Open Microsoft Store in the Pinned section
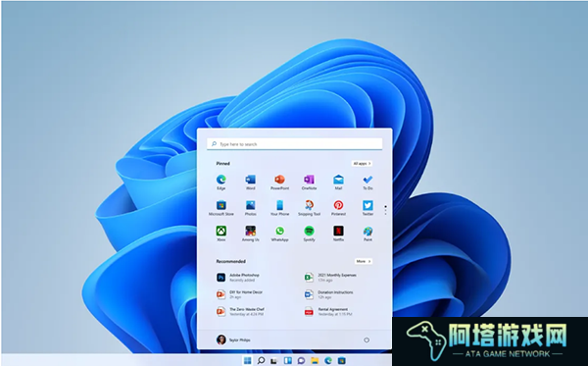 221,208
